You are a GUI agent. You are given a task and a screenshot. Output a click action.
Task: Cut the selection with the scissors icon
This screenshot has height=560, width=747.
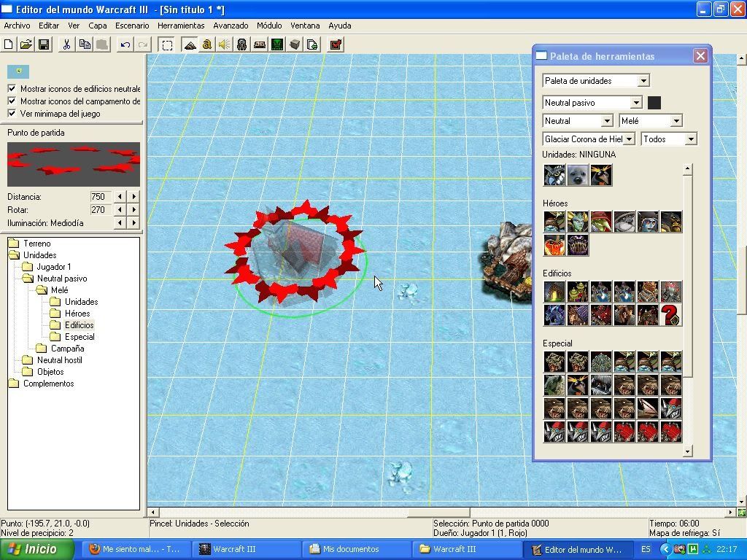pos(66,44)
